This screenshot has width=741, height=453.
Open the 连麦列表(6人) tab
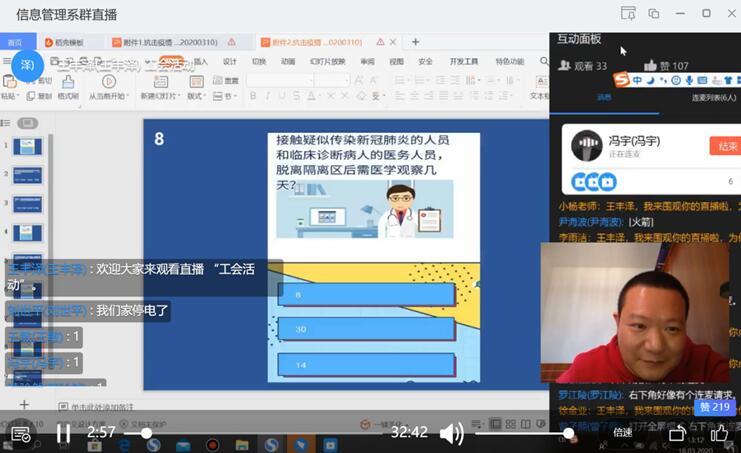pyautogui.click(x=714, y=97)
